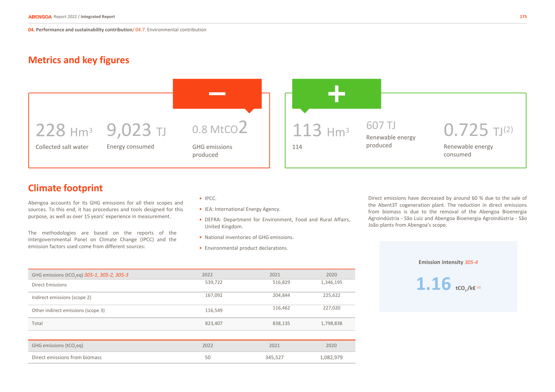Screen dimensions: 555x392
Task: Click the ABENGOA logo in the header
Action: click(40, 17)
